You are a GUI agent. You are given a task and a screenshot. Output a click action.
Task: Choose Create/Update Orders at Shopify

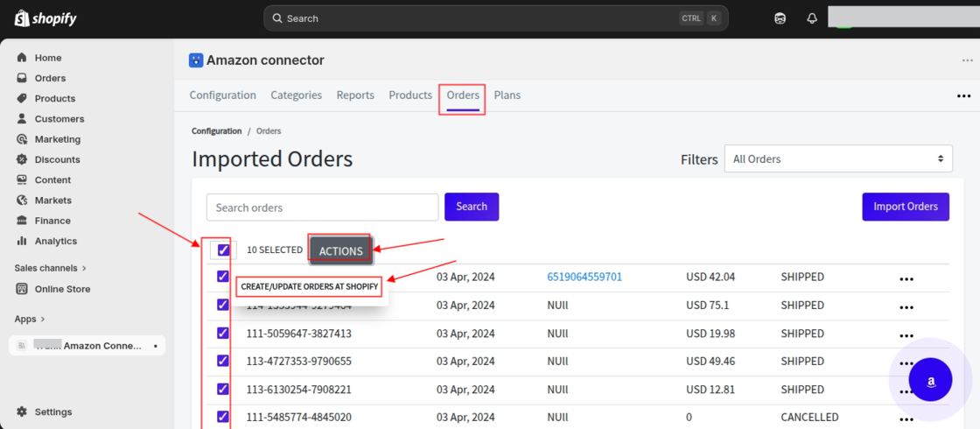point(310,286)
